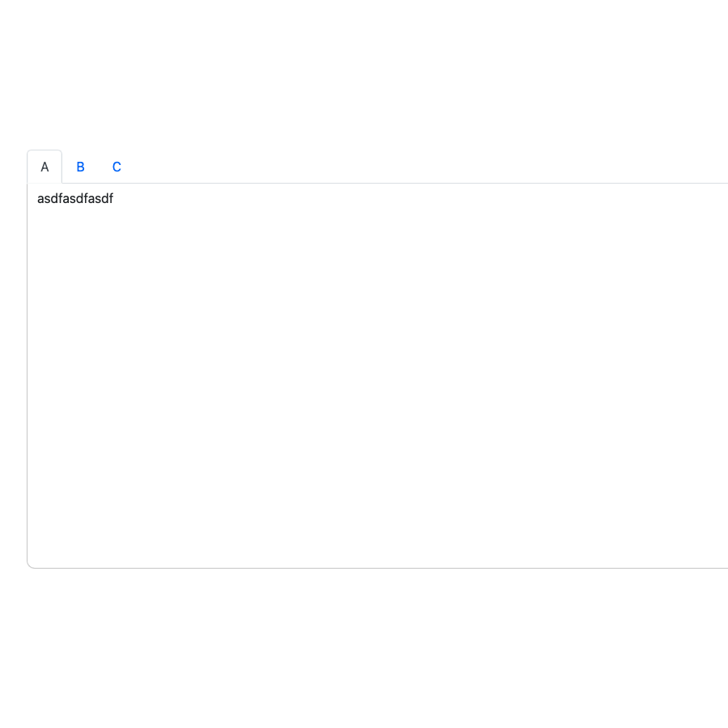Click the letter B link in tab strip
728x728 pixels.
(x=80, y=167)
